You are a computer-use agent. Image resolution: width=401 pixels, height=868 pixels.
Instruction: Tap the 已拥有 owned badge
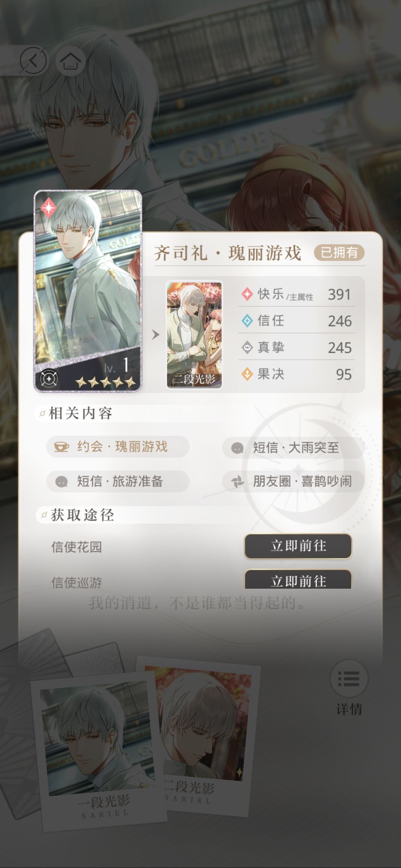click(339, 253)
